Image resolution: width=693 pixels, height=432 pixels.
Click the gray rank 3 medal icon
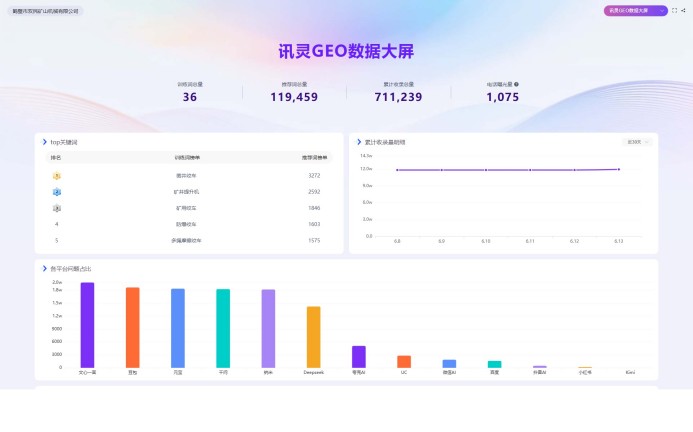(57, 208)
